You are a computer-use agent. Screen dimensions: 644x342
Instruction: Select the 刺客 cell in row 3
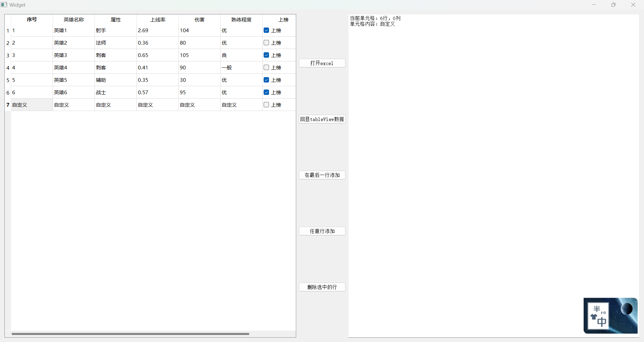click(101, 55)
